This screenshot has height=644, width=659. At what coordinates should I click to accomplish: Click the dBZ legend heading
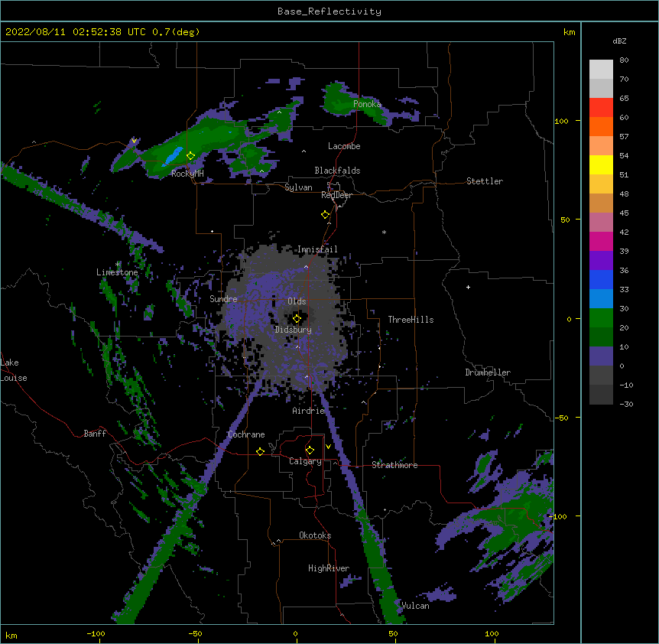coord(619,41)
